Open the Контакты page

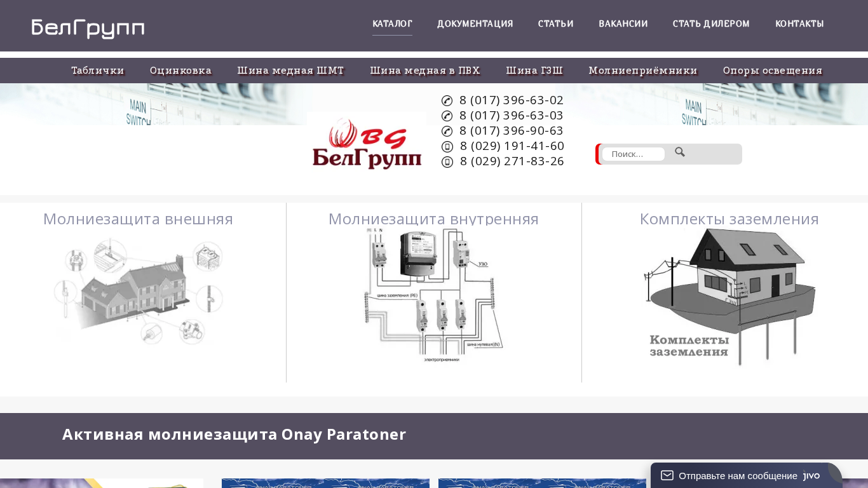[x=799, y=24]
